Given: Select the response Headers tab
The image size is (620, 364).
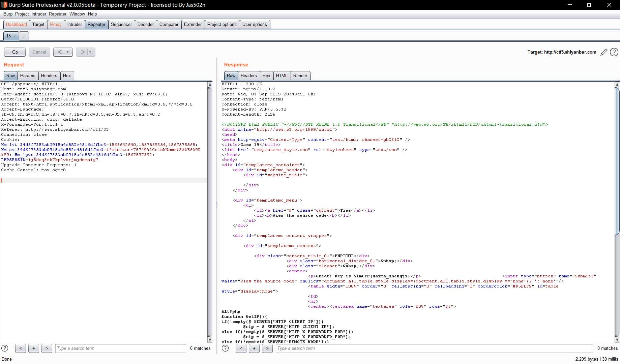Looking at the screenshot, I should pos(249,75).
